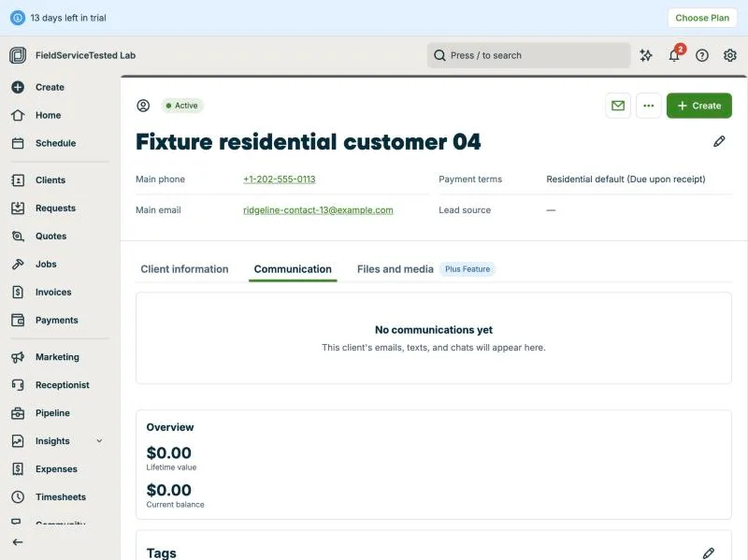Click the $0.00 Lifetime value amount
Image resolution: width=748 pixels, height=560 pixels.
click(x=169, y=452)
